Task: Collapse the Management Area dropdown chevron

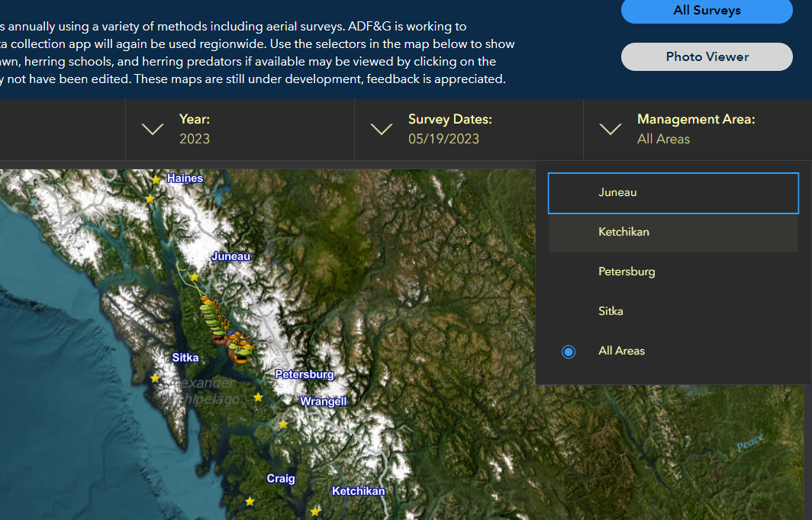Action: tap(611, 130)
